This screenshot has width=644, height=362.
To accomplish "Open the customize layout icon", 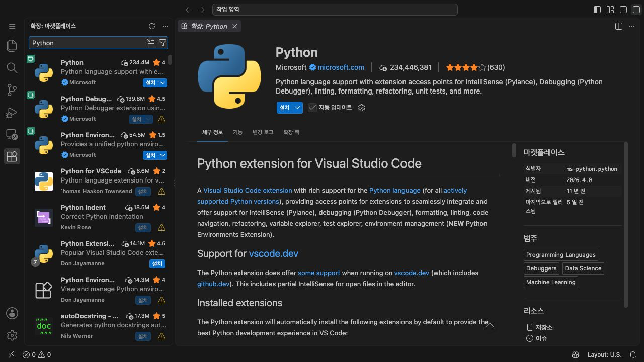I will [x=610, y=10].
